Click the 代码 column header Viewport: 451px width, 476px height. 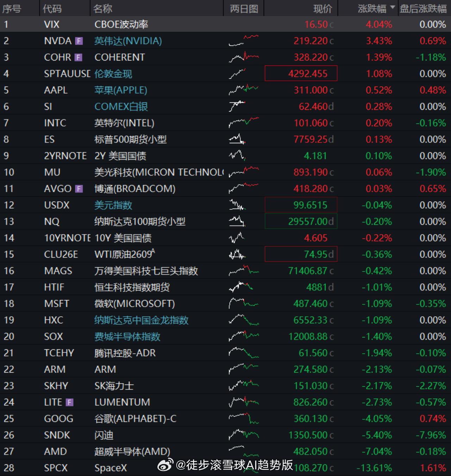pyautogui.click(x=52, y=8)
